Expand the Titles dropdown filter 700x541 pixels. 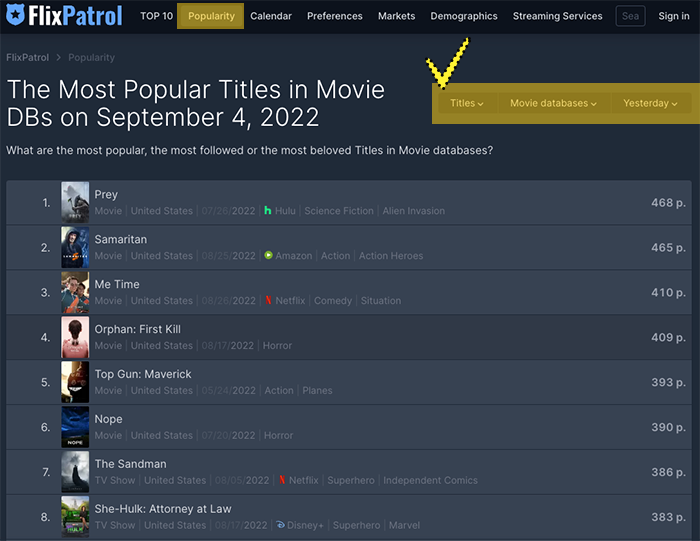[x=467, y=103]
